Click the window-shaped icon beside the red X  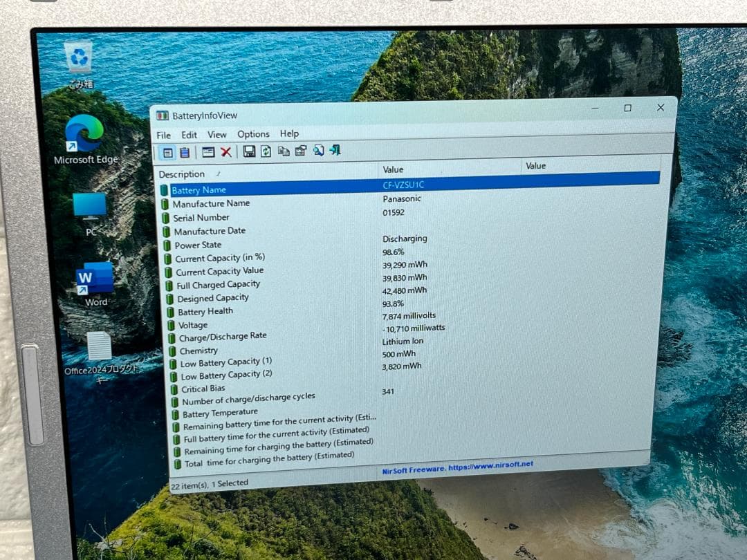coord(208,152)
